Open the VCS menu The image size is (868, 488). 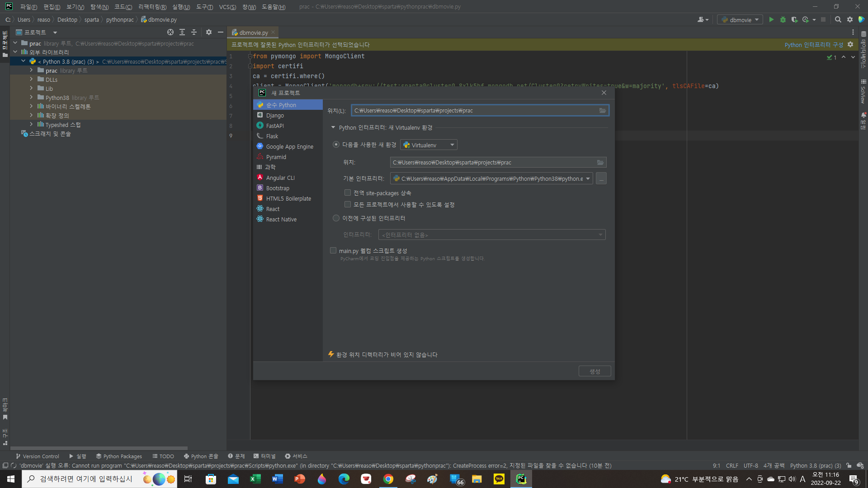click(x=227, y=7)
